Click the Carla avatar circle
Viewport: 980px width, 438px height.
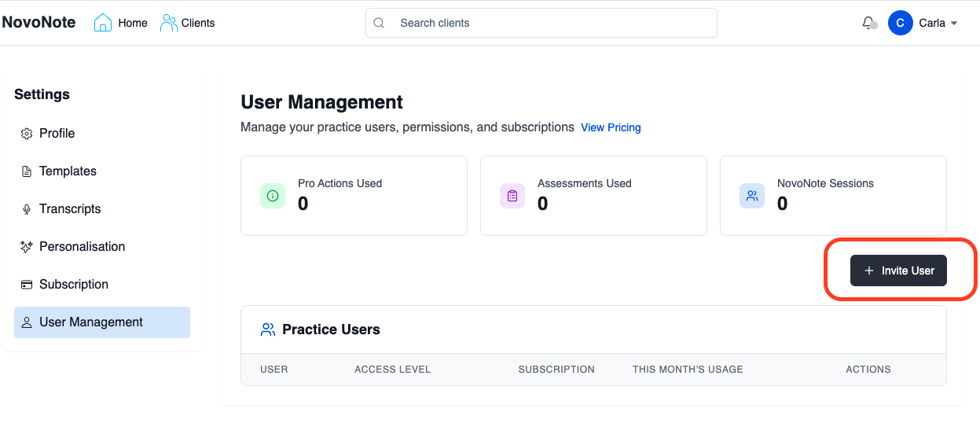click(900, 23)
